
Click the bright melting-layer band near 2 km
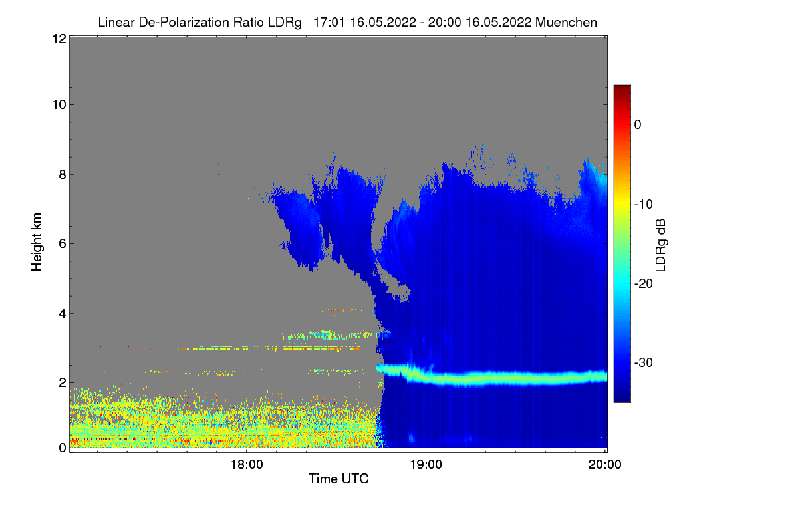(x=492, y=378)
